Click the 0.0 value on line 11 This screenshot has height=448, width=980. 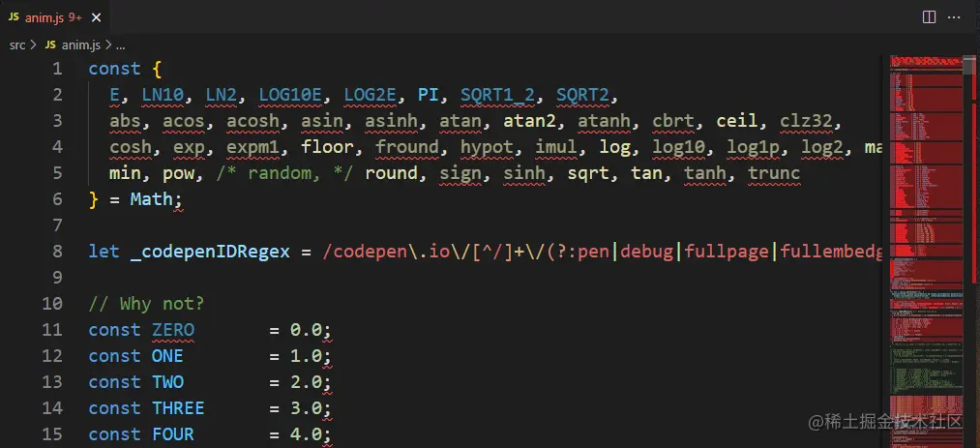tap(307, 329)
